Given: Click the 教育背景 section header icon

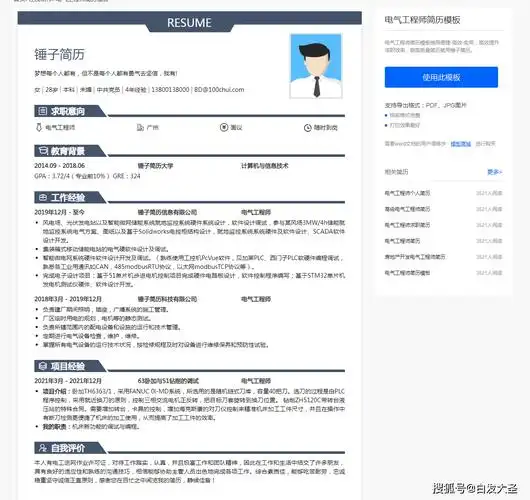Looking at the screenshot, I should [43, 150].
